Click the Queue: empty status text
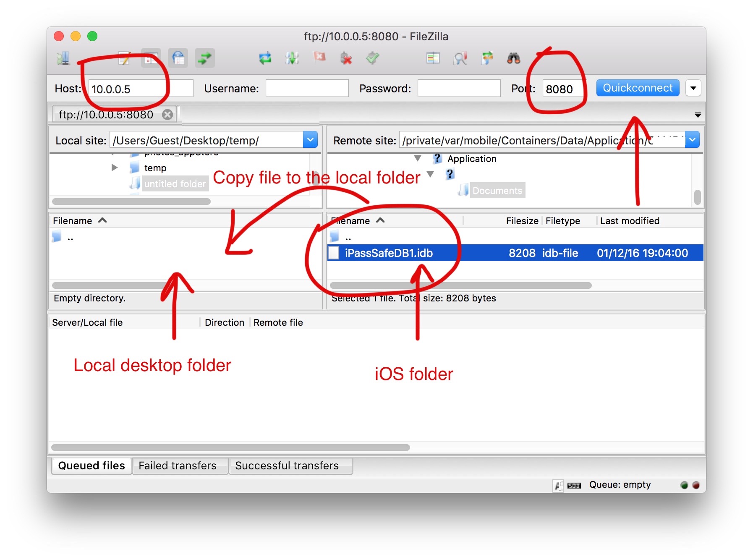 pos(620,485)
